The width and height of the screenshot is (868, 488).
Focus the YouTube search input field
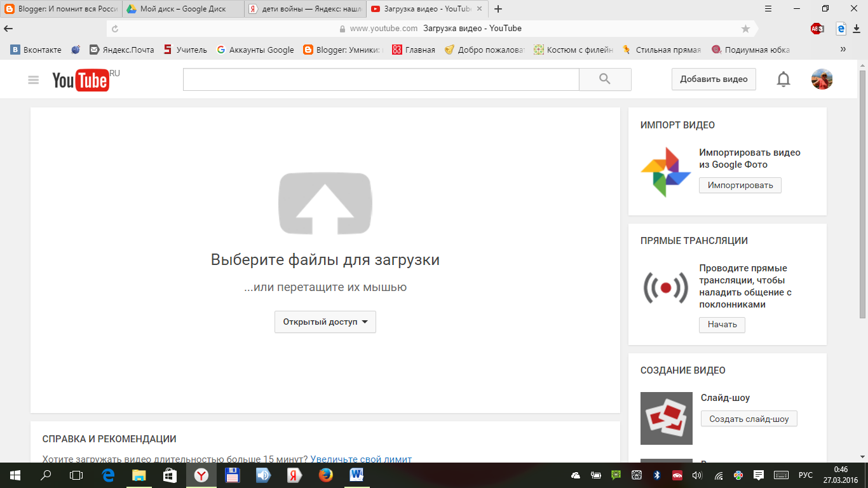381,79
